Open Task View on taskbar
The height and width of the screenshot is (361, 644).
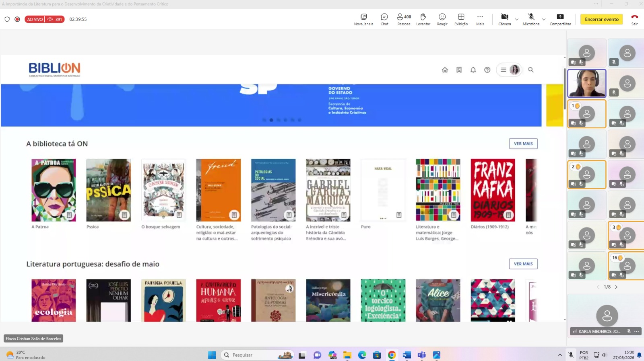point(302,355)
